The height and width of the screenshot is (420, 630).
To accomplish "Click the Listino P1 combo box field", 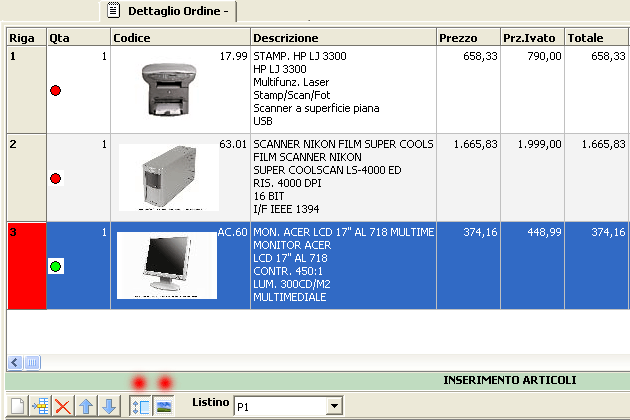I will 288,406.
